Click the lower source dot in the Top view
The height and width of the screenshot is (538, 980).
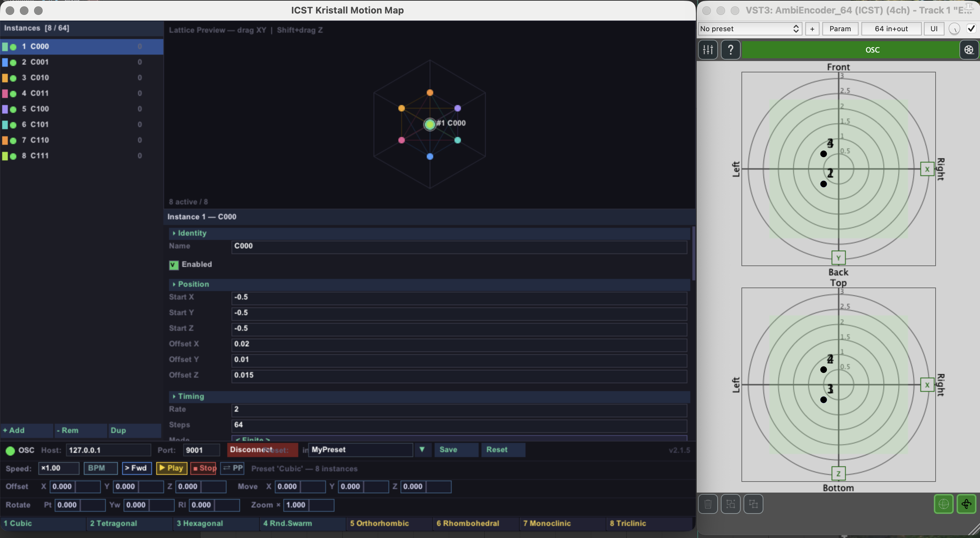(x=824, y=400)
